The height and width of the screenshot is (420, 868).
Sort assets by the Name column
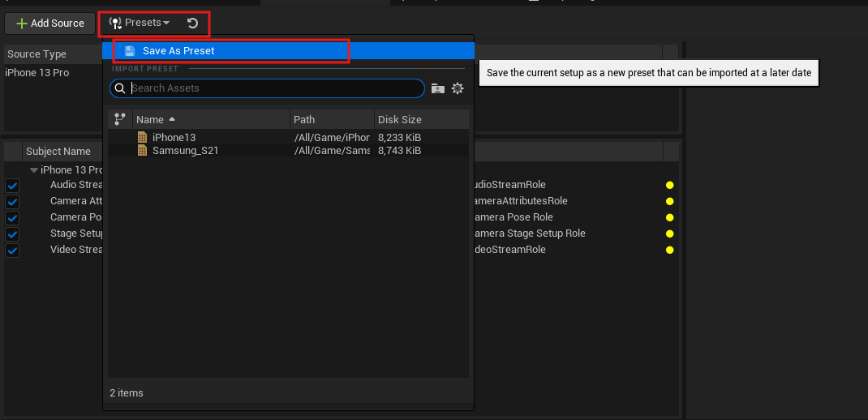click(150, 119)
